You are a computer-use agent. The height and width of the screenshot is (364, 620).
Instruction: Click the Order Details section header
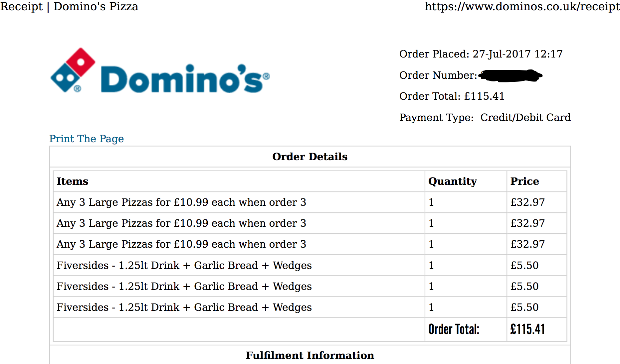(x=310, y=157)
